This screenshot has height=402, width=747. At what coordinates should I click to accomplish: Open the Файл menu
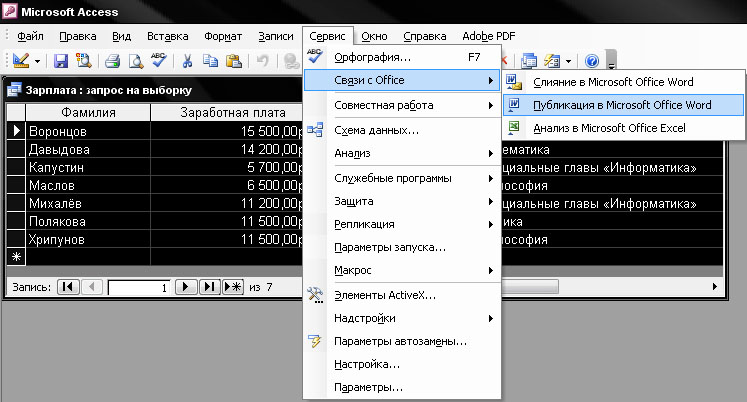click(30, 36)
